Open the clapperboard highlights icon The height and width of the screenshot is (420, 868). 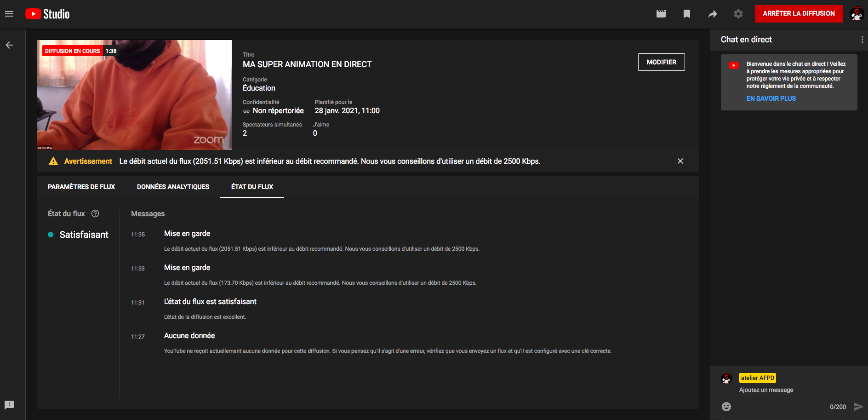[661, 14]
